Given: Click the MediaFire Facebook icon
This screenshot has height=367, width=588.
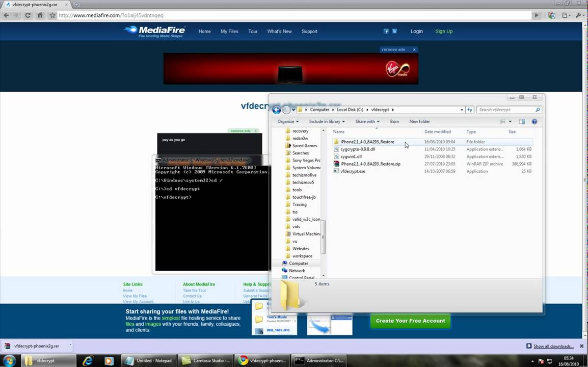Looking at the screenshot, I should [386, 31].
